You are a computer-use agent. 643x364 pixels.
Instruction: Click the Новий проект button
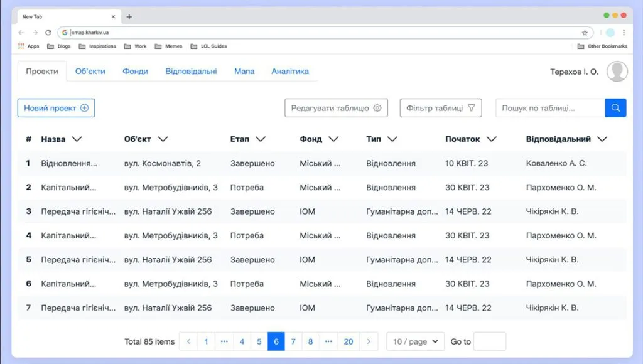pyautogui.click(x=56, y=108)
